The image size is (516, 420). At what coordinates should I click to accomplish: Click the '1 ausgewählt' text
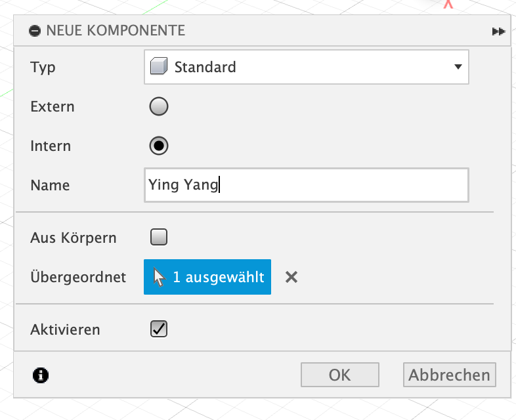tap(218, 277)
